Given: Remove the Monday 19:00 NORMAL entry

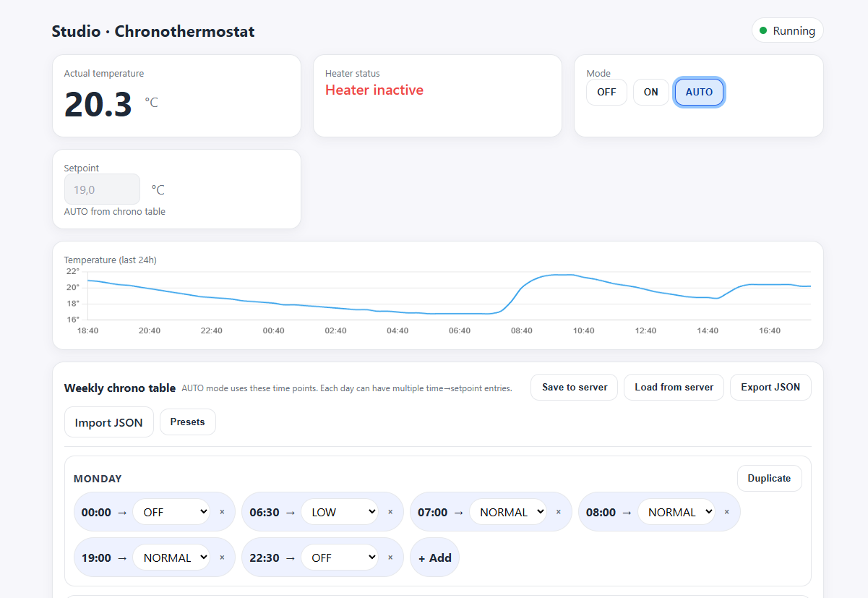Looking at the screenshot, I should (222, 558).
